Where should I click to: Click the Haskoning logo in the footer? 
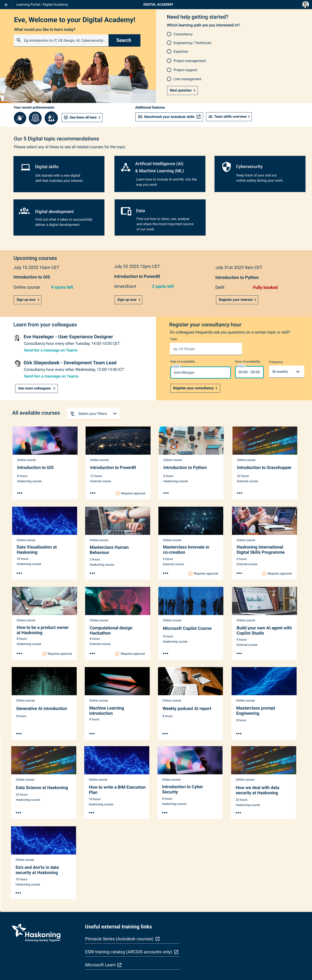[36, 933]
